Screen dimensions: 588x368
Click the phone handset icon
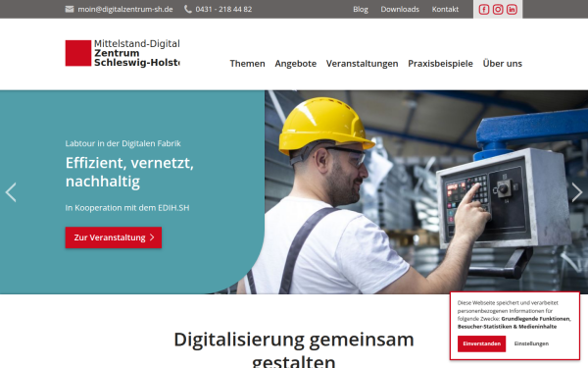188,9
